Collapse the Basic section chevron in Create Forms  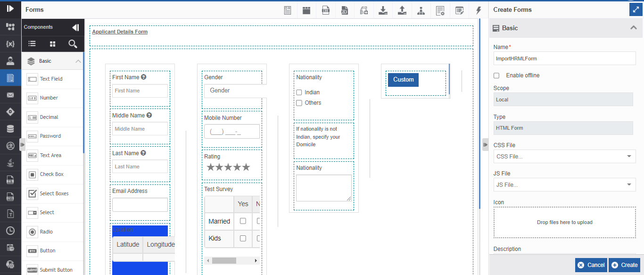634,28
